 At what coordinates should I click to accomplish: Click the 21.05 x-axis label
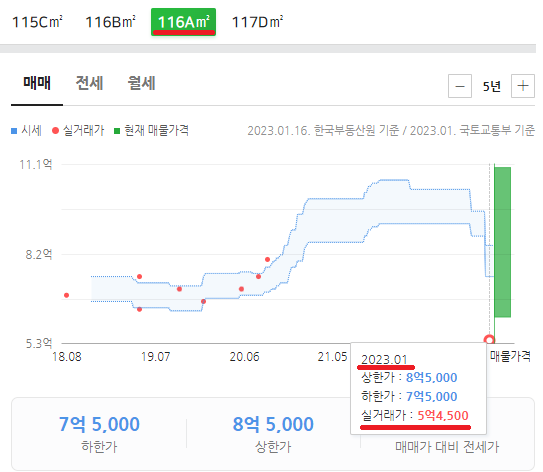pyautogui.click(x=332, y=357)
